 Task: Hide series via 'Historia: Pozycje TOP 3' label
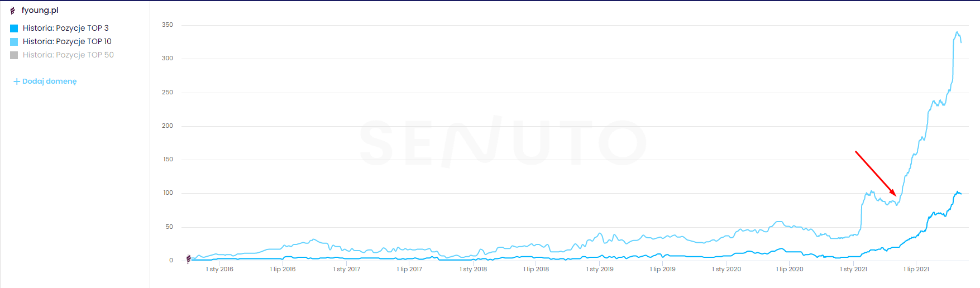[66, 28]
